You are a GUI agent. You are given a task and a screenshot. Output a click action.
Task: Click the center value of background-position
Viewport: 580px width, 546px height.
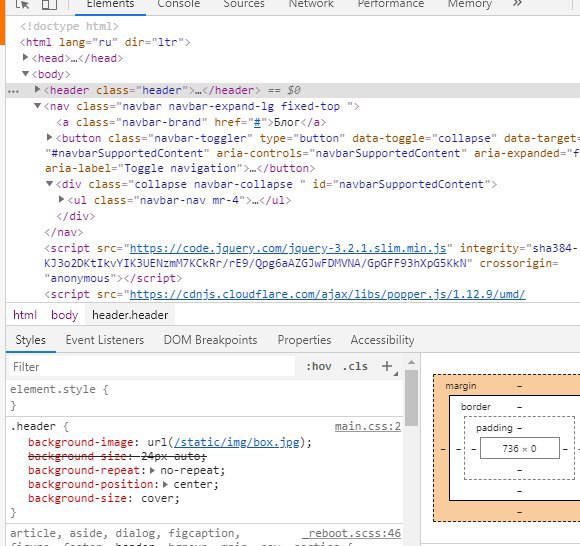193,485
